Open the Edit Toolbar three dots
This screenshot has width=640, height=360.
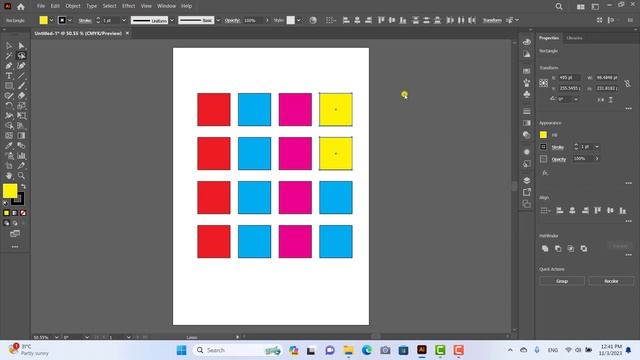click(x=15, y=247)
